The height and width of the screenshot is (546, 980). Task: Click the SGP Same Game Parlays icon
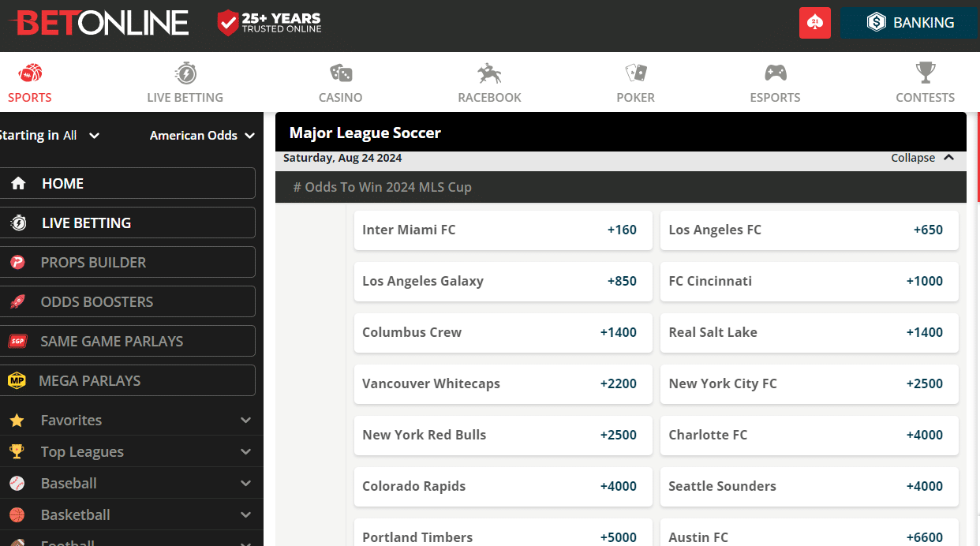point(17,341)
